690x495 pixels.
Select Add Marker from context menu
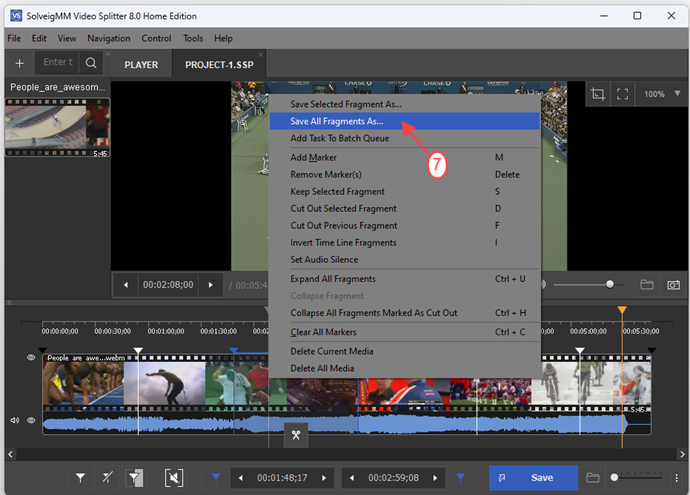404,158
